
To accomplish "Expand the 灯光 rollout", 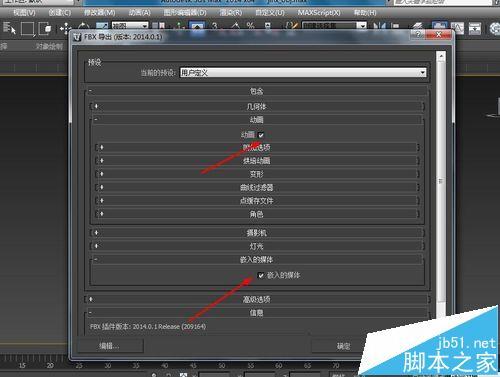I will click(257, 246).
